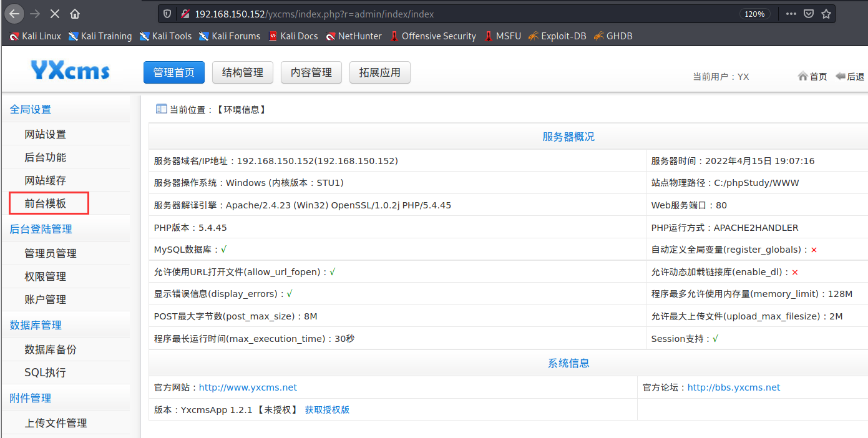Click the 当前位置 breadcrumb icon
Screen dimensions: 868x438
161,109
